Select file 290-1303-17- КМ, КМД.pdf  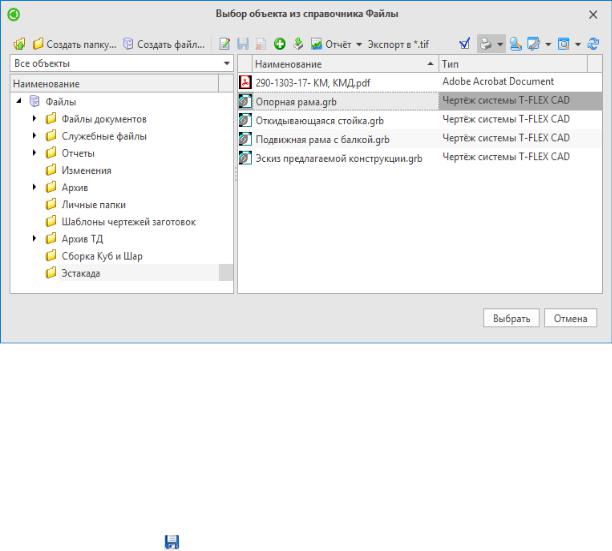[x=313, y=83]
